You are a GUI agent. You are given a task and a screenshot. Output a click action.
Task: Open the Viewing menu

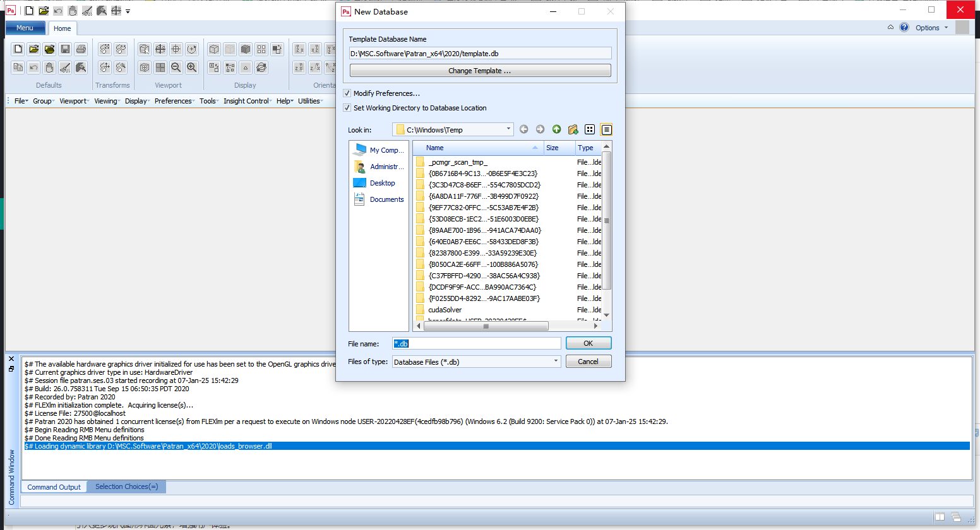point(107,101)
